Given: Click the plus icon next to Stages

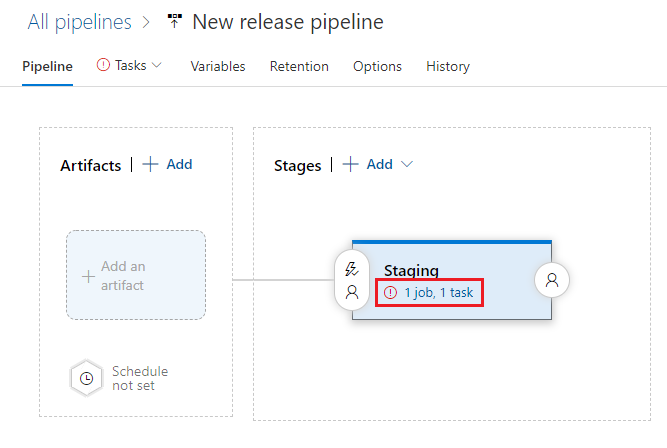Looking at the screenshot, I should coord(351,164).
